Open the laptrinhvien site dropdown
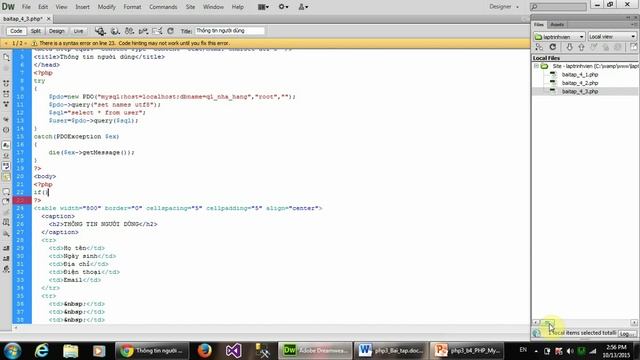The height and width of the screenshot is (360, 640). point(559,37)
